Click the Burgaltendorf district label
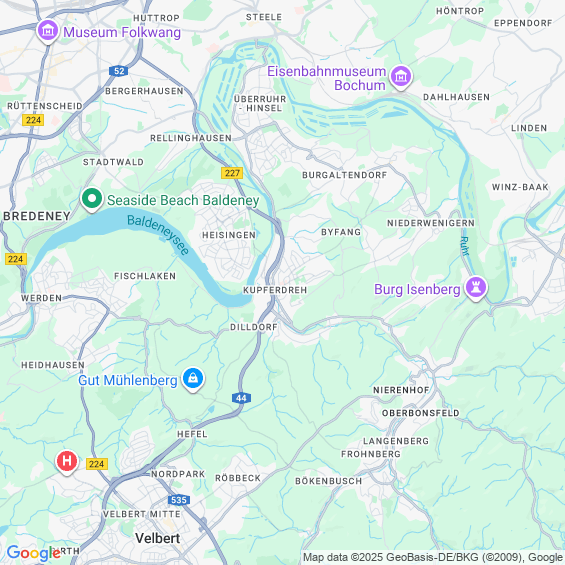 pyautogui.click(x=344, y=175)
